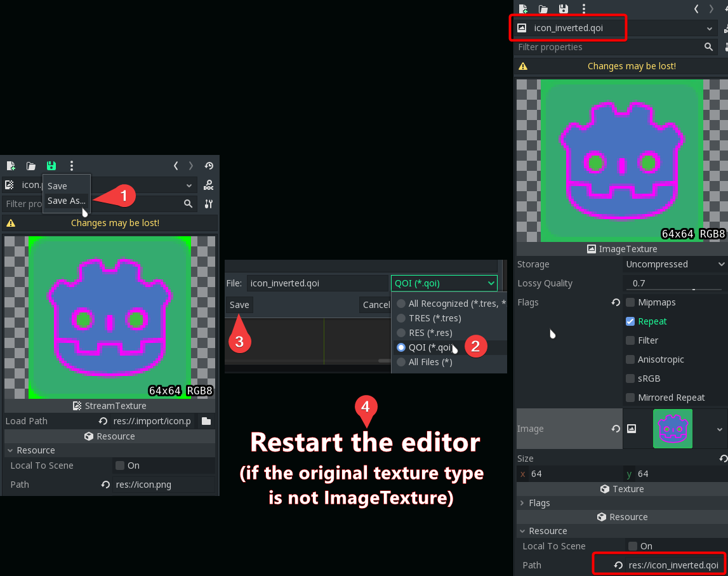Screen dimensions: 728x576
Task: Click the new resource icon in right inspector
Action: click(x=523, y=9)
